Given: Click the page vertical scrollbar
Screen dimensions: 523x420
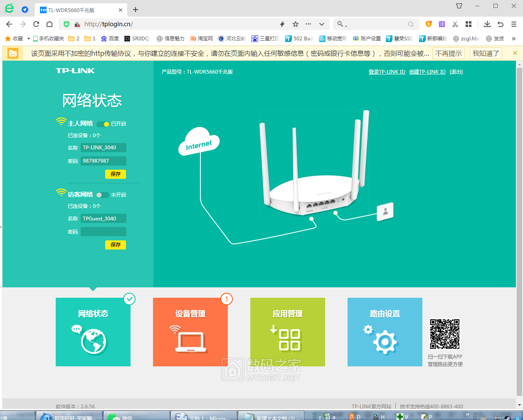Looking at the screenshot, I should [x=519, y=229].
